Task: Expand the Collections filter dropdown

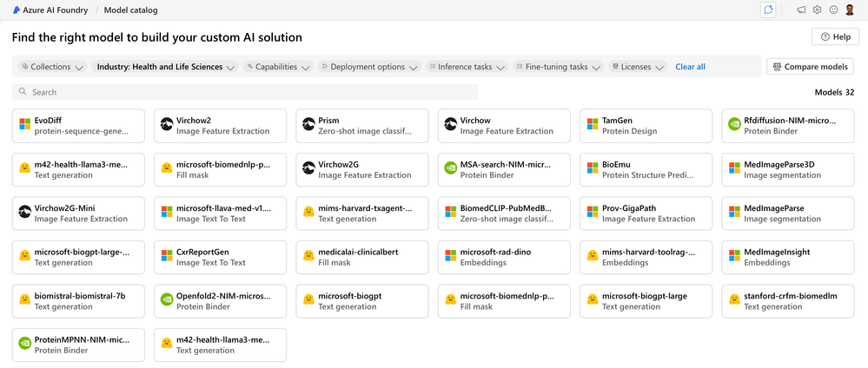Action: (52, 67)
